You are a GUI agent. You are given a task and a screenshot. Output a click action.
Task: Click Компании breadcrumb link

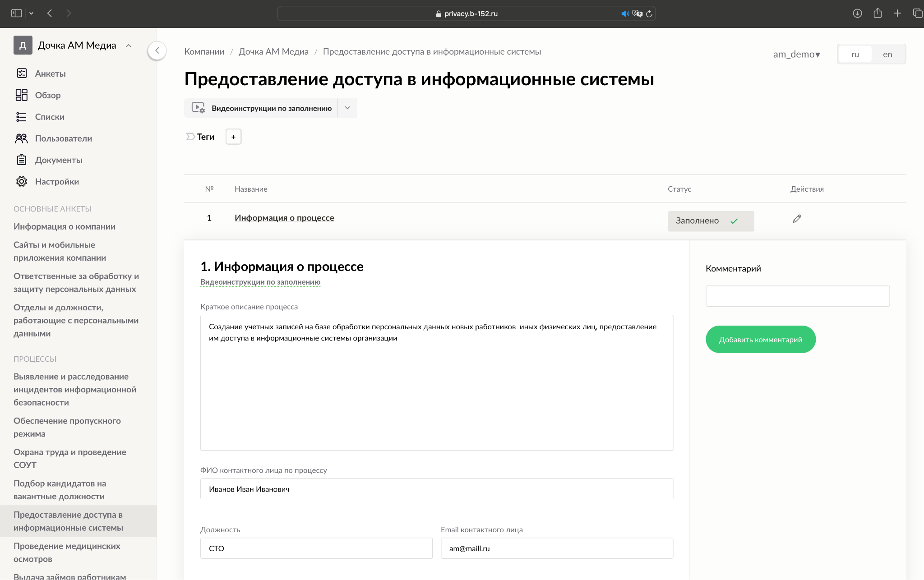(x=204, y=52)
